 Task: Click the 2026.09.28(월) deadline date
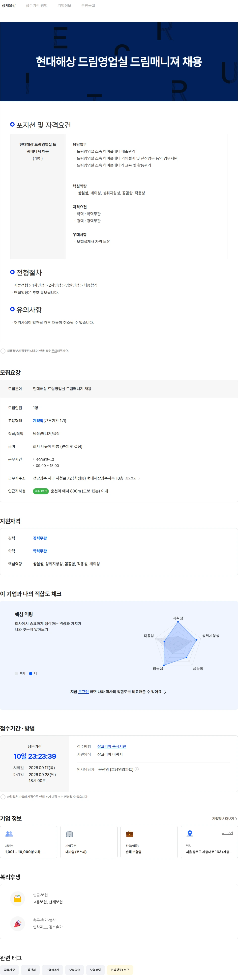click(42, 775)
